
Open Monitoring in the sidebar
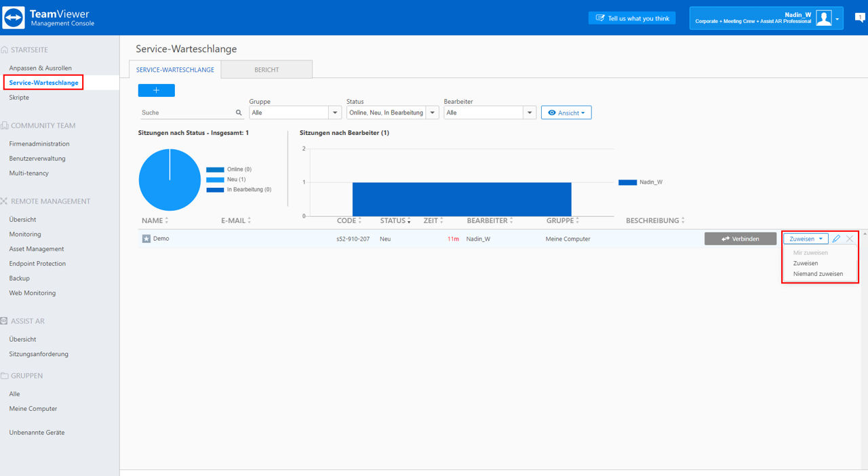click(25, 235)
